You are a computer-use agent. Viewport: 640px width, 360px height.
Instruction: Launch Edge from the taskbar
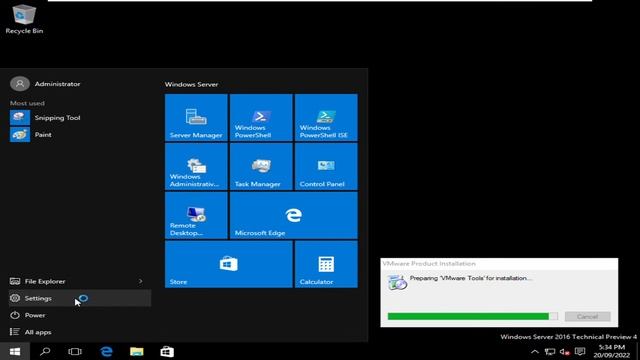coord(106,351)
